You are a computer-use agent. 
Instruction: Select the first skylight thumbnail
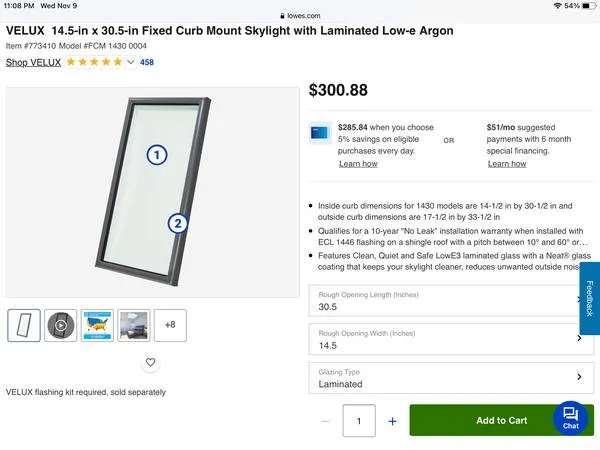coord(24,325)
